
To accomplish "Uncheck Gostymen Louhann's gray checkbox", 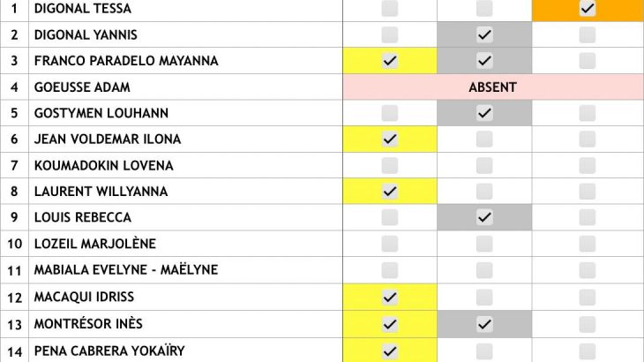I will (x=484, y=113).
